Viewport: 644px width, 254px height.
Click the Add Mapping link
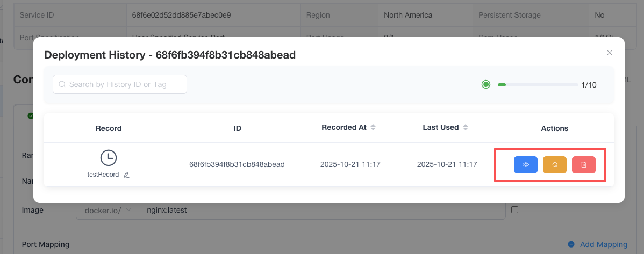point(603,244)
